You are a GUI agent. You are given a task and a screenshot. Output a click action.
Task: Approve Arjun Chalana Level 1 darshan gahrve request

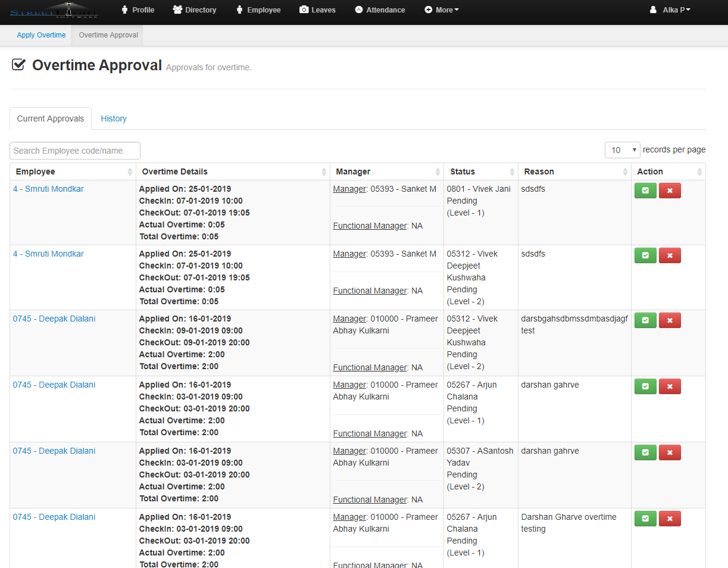[645, 386]
